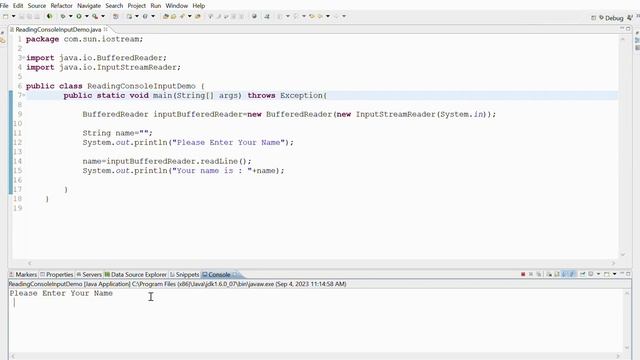The height and width of the screenshot is (360, 640).
Task: Click Remove All Terminated Launches icon
Action: click(x=539, y=274)
